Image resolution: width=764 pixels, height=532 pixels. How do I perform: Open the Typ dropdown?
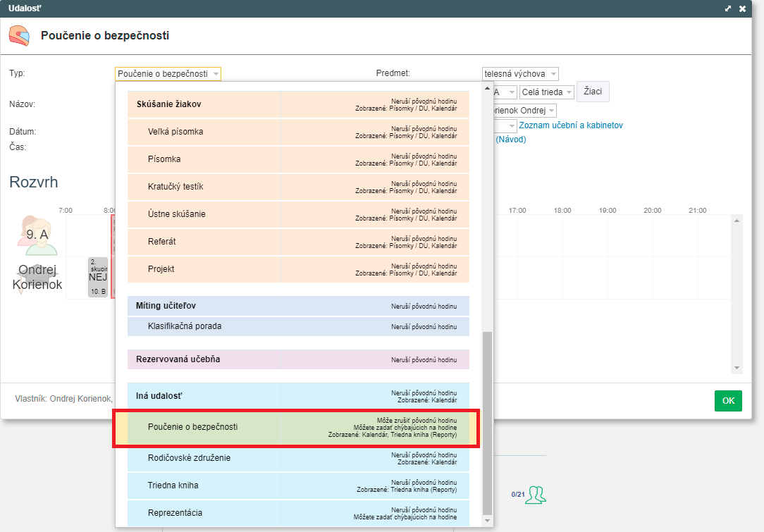point(168,74)
